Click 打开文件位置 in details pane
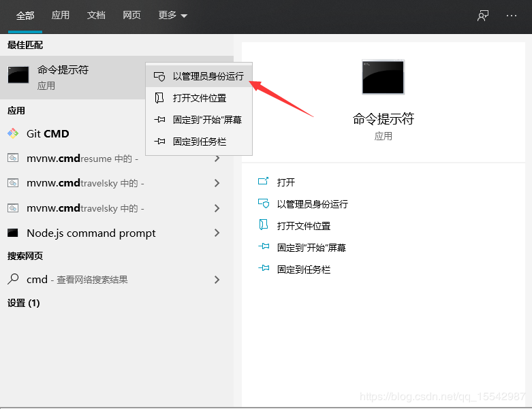Image resolution: width=532 pixels, height=409 pixels. 304,226
